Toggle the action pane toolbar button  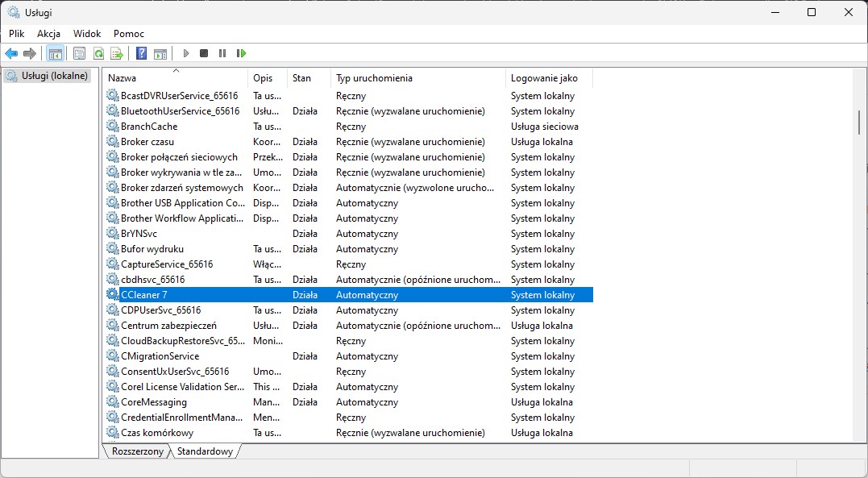[160, 53]
